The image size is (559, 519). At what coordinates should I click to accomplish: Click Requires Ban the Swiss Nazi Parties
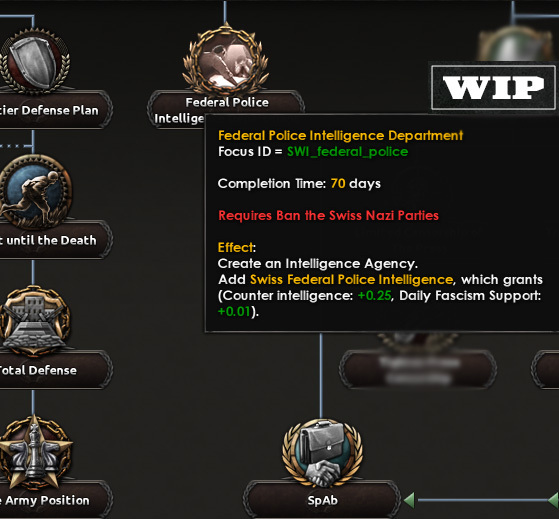328,215
